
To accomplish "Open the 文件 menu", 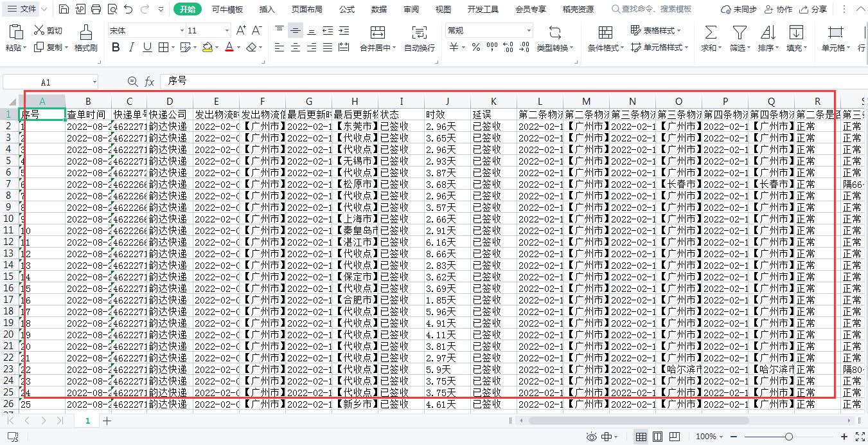I will [x=26, y=9].
